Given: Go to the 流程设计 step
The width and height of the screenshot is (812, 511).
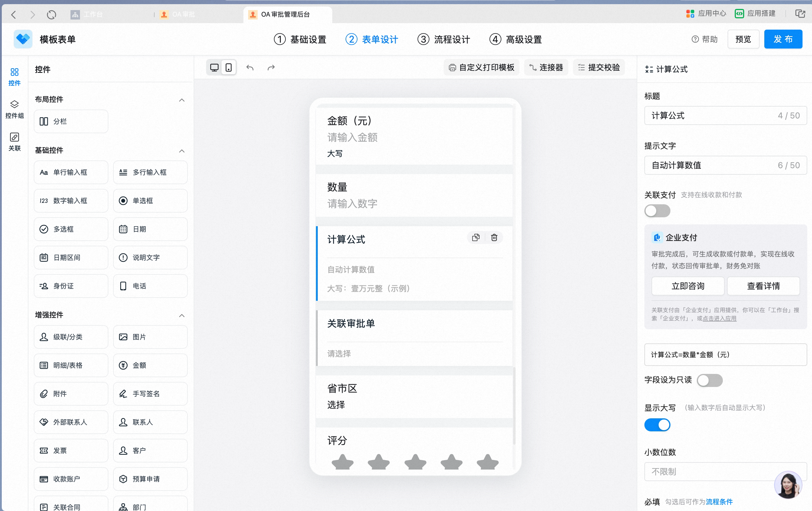Looking at the screenshot, I should (x=444, y=39).
